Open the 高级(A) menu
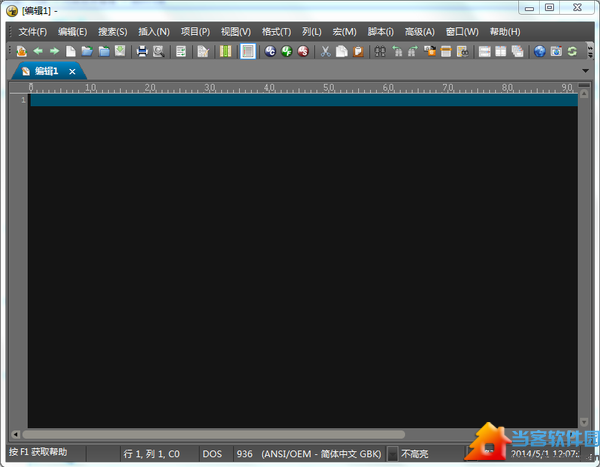The height and width of the screenshot is (467, 600). (420, 32)
